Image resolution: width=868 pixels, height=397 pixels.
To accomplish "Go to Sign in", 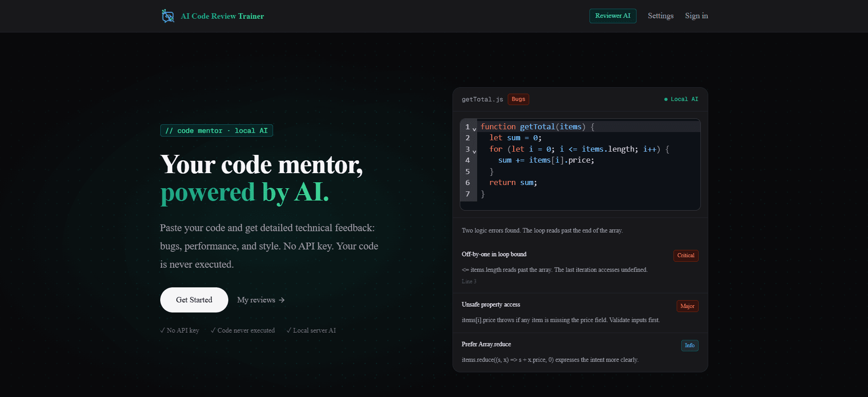I will [696, 16].
